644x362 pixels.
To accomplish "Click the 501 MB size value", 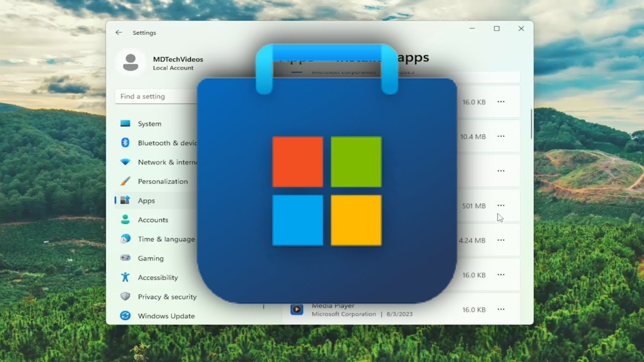I will (x=474, y=206).
